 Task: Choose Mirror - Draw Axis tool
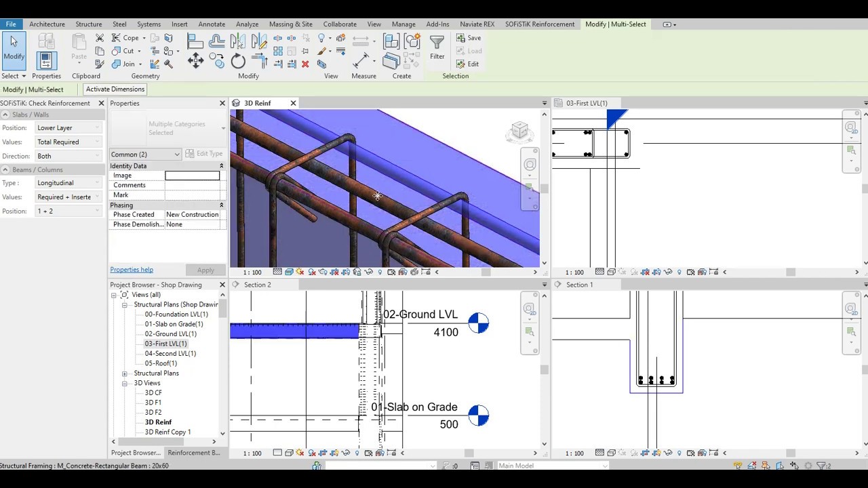tap(260, 40)
